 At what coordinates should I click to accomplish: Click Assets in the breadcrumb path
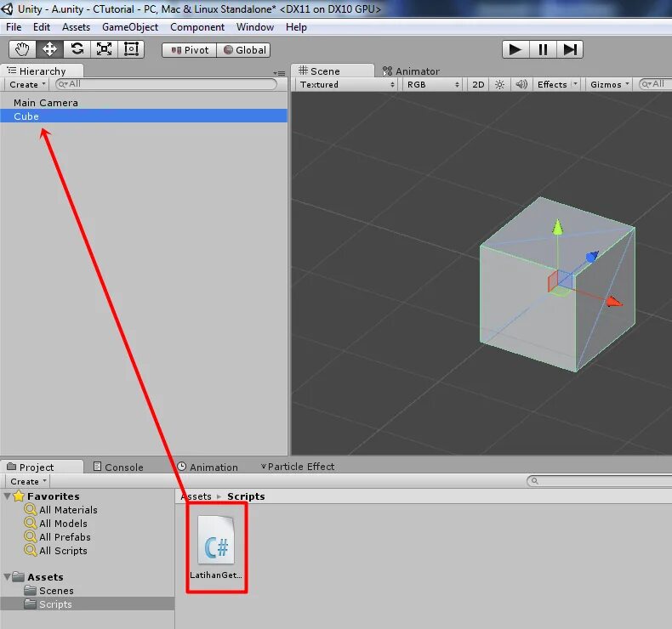pos(196,496)
